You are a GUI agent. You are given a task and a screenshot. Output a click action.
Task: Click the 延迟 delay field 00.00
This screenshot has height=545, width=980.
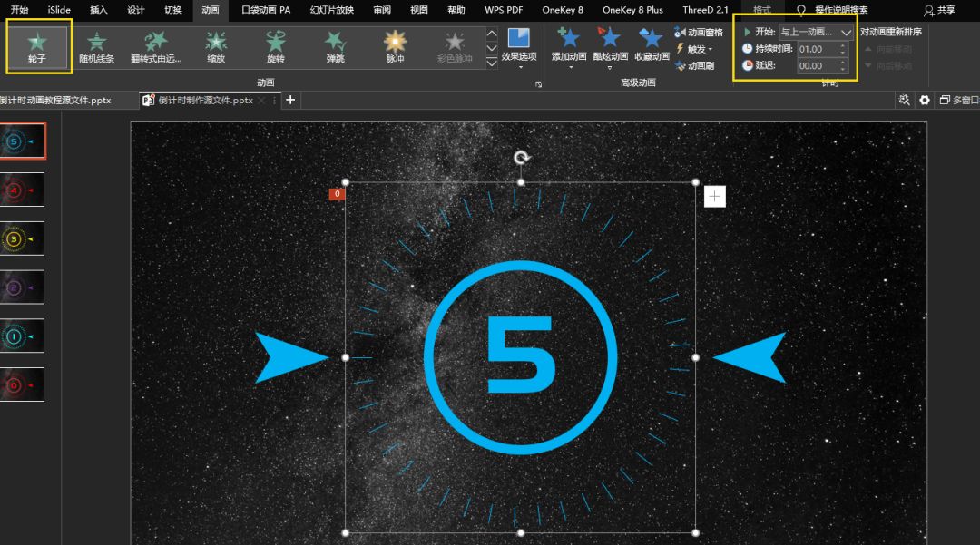tap(818, 65)
